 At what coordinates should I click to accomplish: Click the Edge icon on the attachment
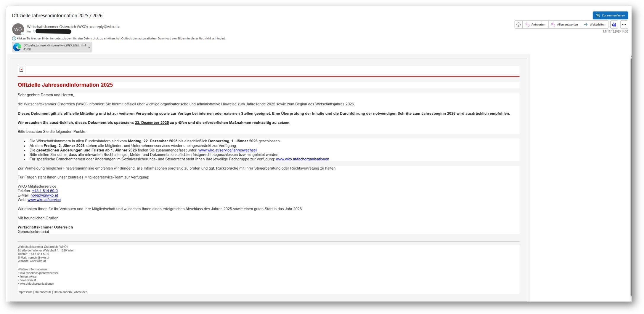(x=17, y=47)
